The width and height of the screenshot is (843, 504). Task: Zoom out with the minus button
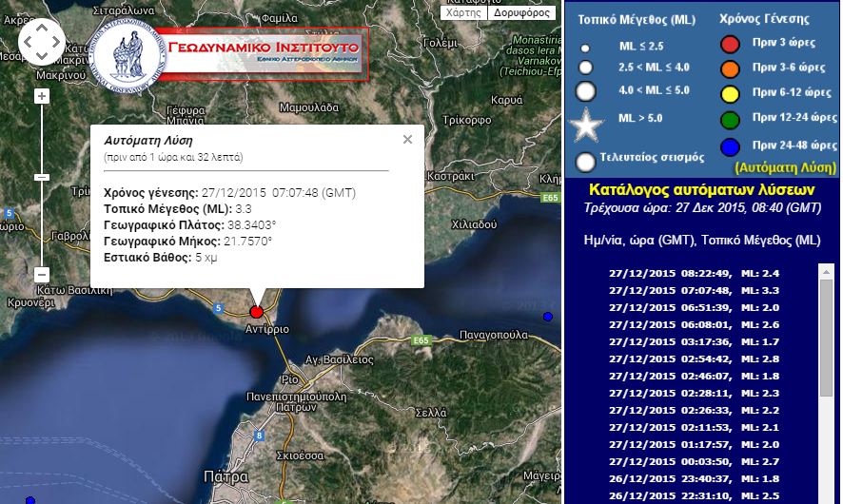click(x=41, y=275)
